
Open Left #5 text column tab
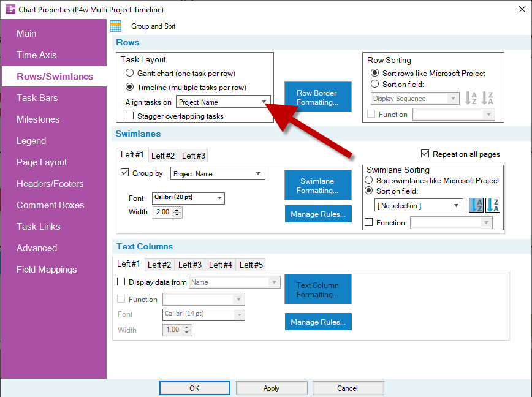pyautogui.click(x=251, y=265)
